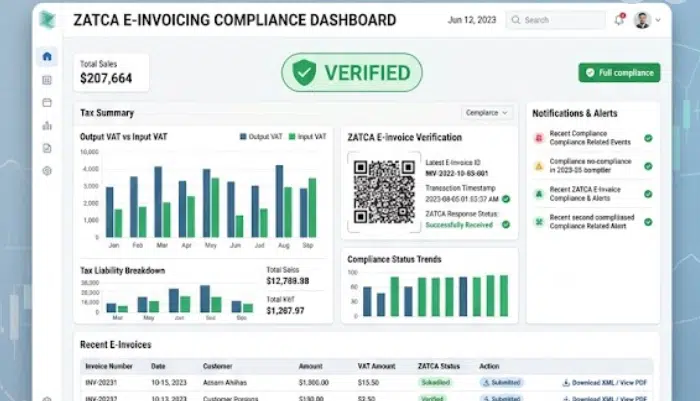Click the Compliance Status Trends heading

pos(394,259)
